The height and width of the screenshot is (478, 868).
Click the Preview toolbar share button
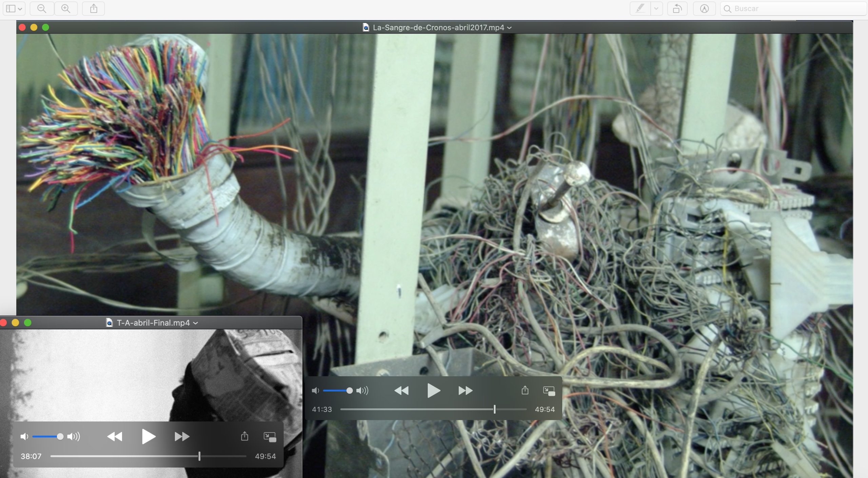click(x=94, y=8)
